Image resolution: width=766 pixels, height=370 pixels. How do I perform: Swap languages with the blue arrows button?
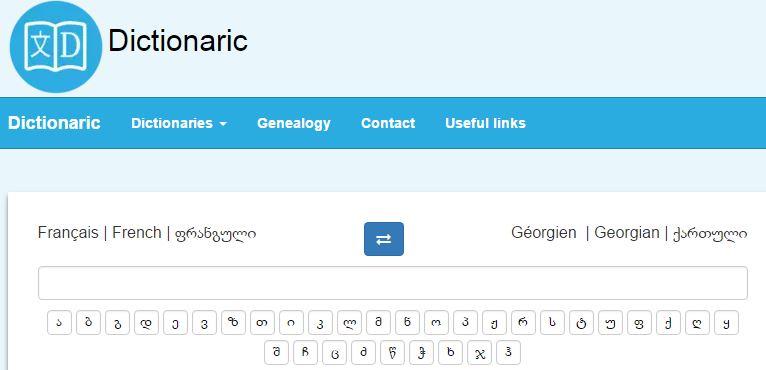coord(383,239)
